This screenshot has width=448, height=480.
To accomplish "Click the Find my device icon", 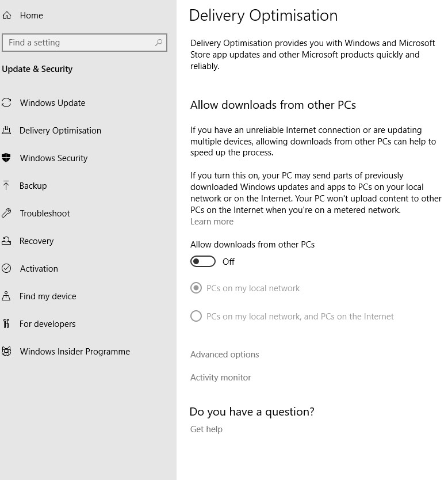I will pyautogui.click(x=6, y=296).
